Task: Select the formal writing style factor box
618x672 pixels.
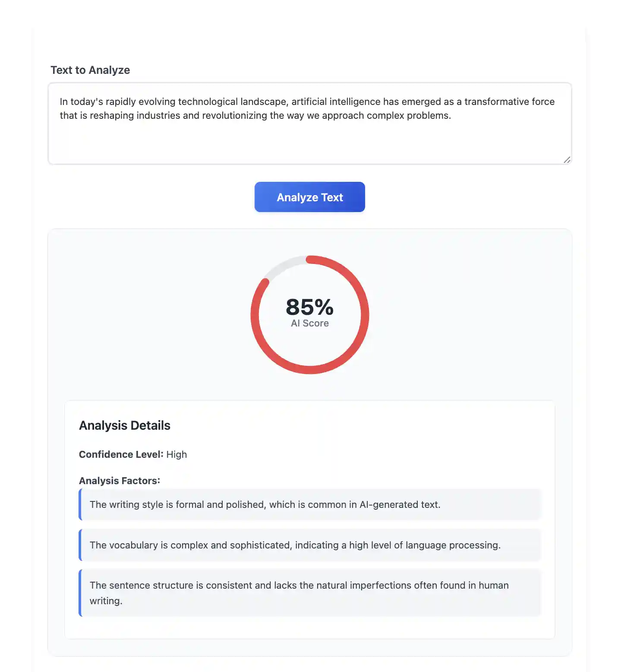Action: pos(309,504)
